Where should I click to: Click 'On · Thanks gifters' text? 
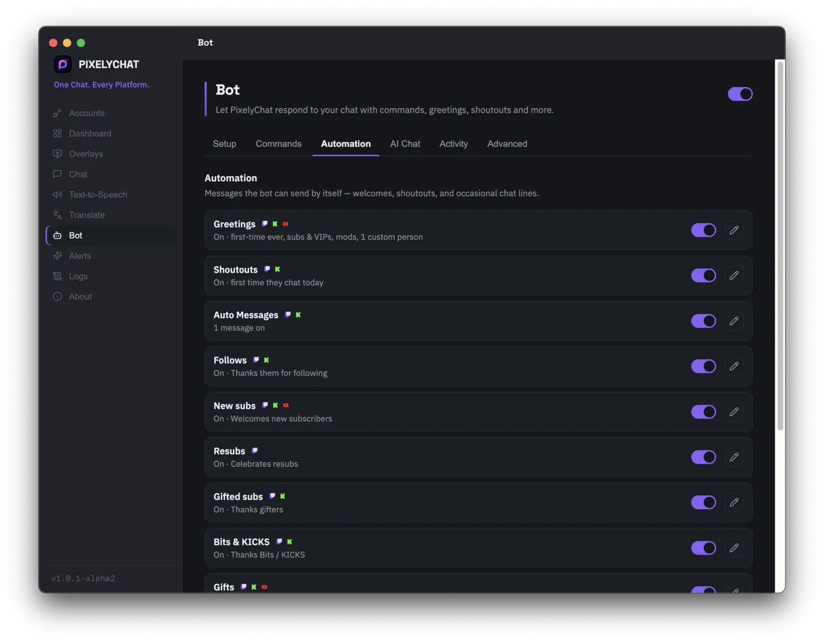[x=248, y=510]
